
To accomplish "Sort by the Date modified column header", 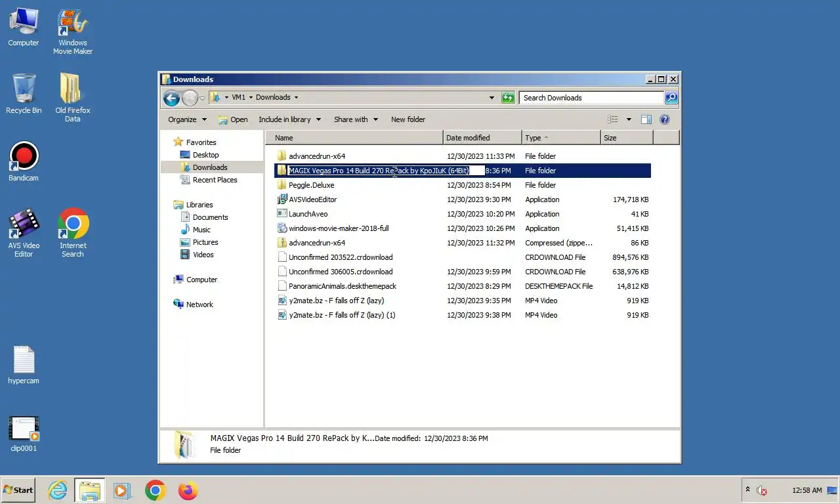I will point(482,138).
